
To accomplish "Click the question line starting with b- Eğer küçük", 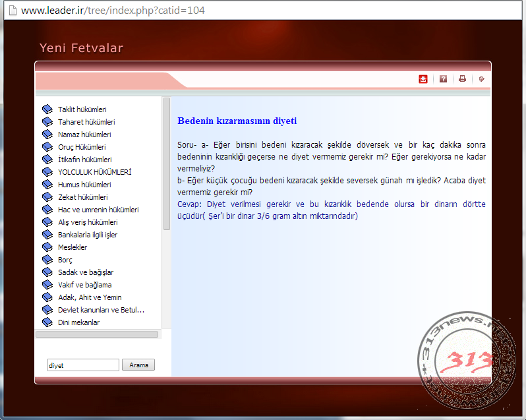I will pos(332,186).
